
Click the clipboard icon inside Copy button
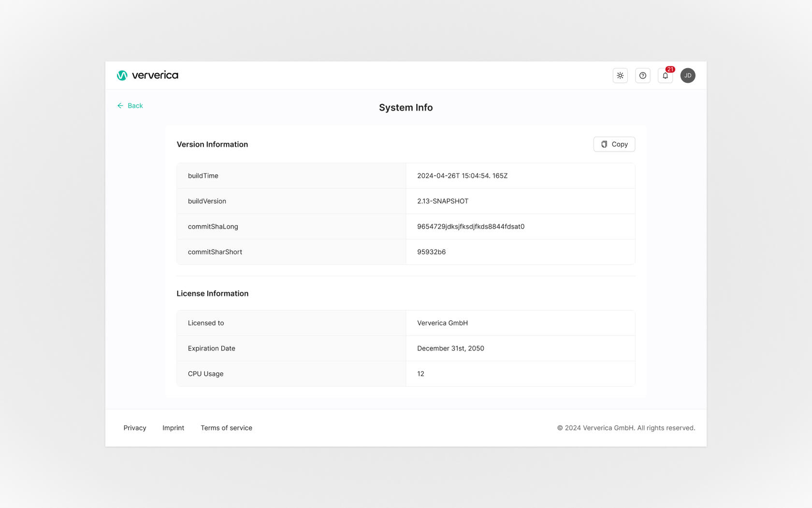[604, 144]
